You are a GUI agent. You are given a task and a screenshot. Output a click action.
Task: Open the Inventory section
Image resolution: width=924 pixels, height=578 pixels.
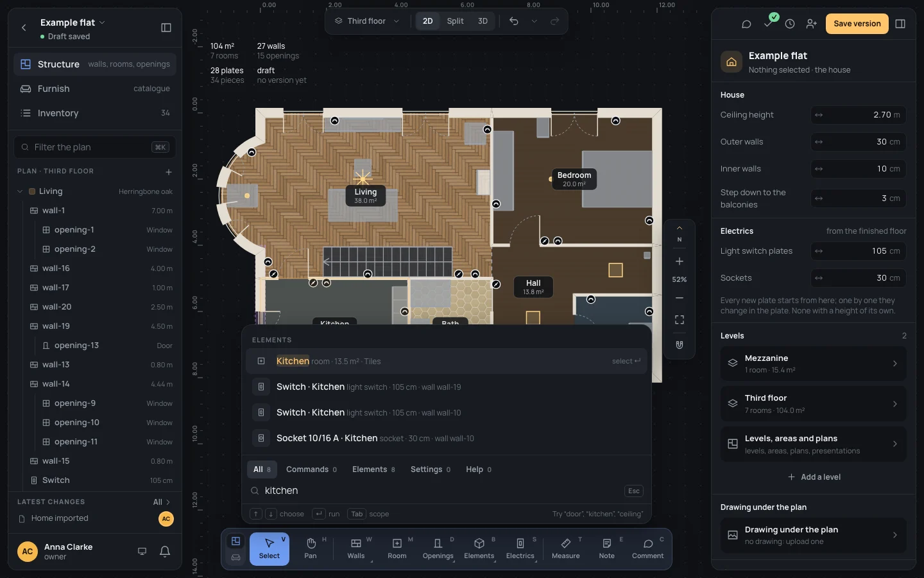pyautogui.click(x=95, y=113)
